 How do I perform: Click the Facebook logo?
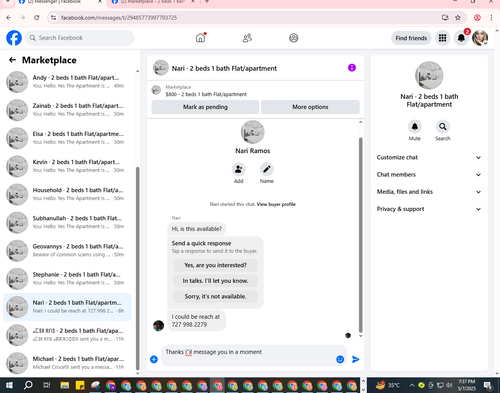14,38
